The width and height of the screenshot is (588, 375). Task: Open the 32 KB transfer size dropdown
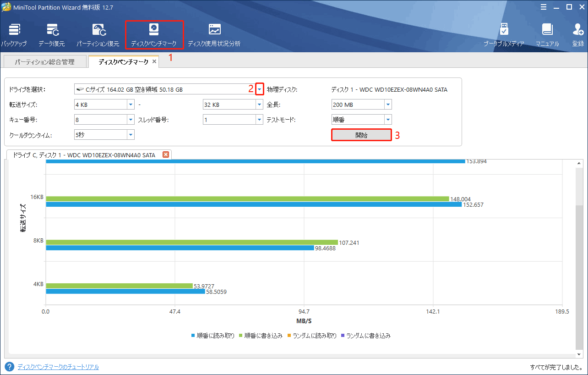[259, 105]
